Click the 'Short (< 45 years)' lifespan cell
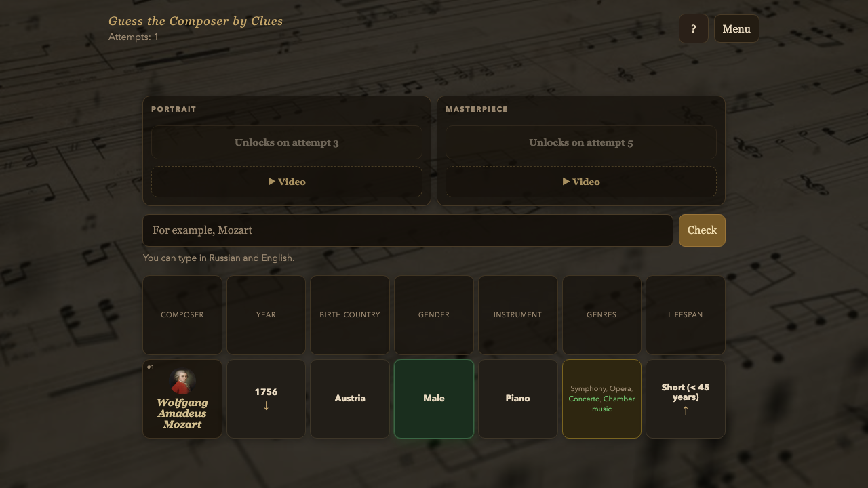The width and height of the screenshot is (868, 488). pos(686,399)
